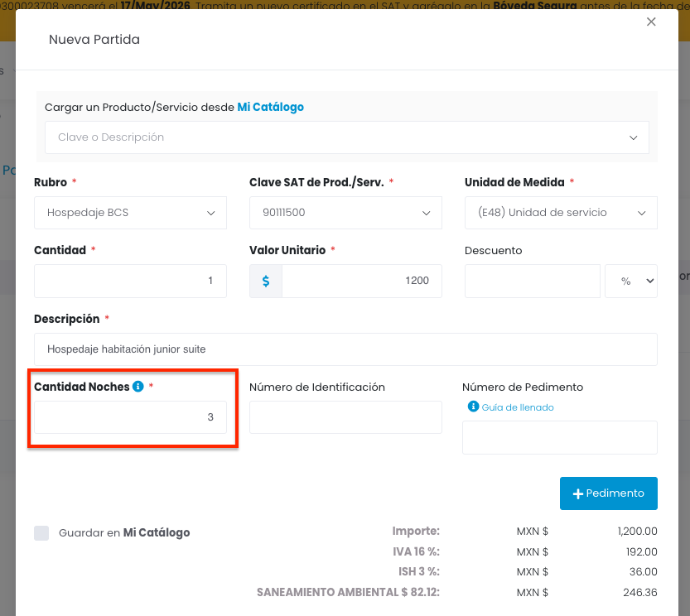
Task: Click the Descuento input field
Action: (532, 282)
